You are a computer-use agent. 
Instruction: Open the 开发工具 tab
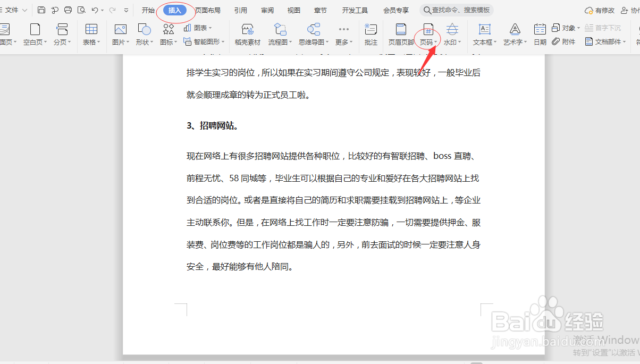(x=355, y=9)
